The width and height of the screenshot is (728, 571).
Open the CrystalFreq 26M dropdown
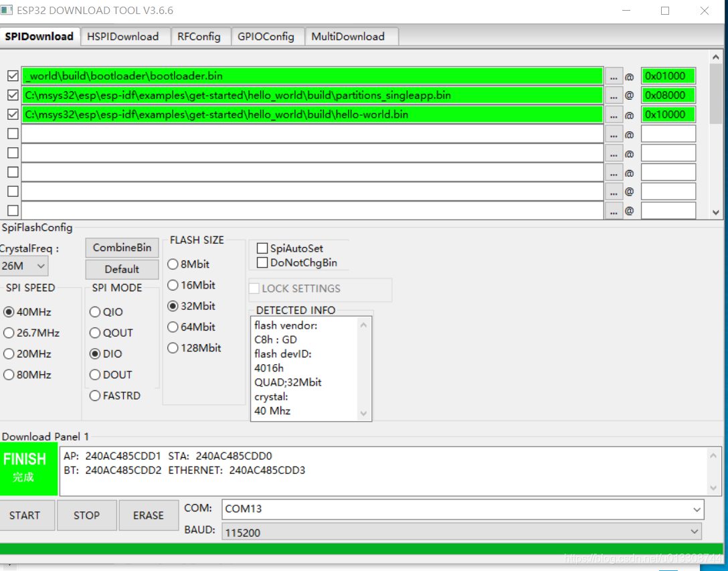pos(23,266)
